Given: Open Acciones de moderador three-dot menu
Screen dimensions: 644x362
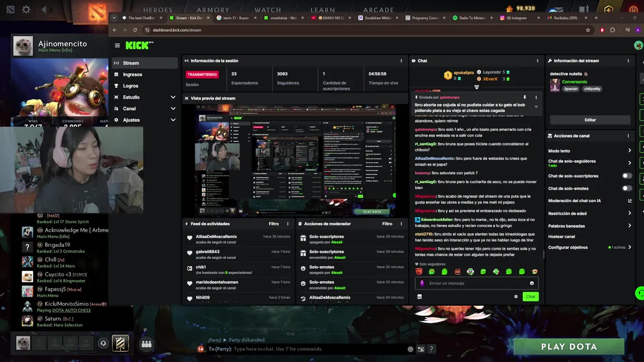Looking at the screenshot, I should [x=401, y=224].
